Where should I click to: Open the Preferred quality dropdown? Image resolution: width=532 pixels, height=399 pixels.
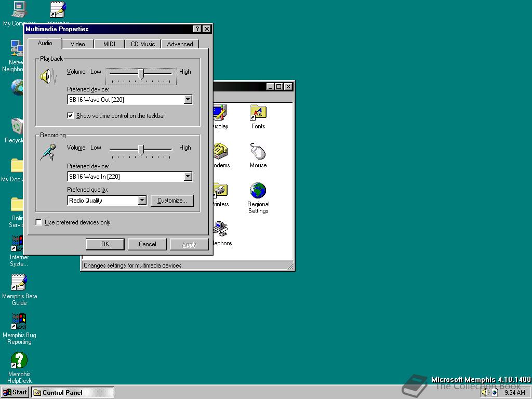tap(142, 201)
